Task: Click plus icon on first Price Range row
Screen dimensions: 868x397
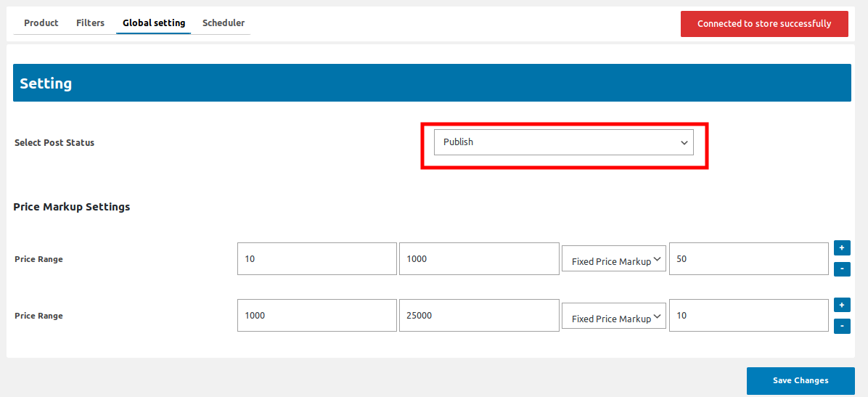Action: tap(842, 247)
